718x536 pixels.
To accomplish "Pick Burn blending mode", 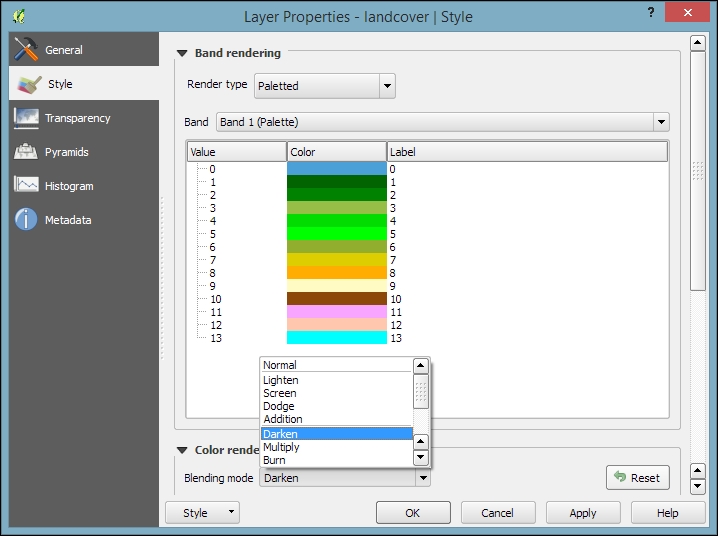I will point(337,460).
